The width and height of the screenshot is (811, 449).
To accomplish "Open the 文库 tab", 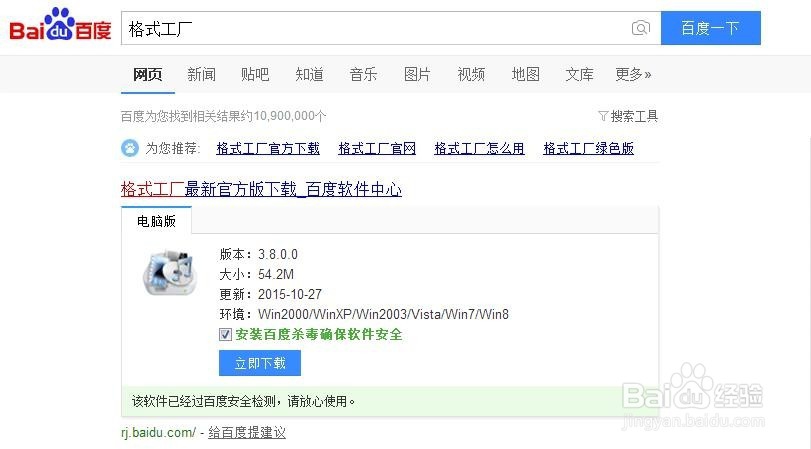I will click(x=579, y=74).
